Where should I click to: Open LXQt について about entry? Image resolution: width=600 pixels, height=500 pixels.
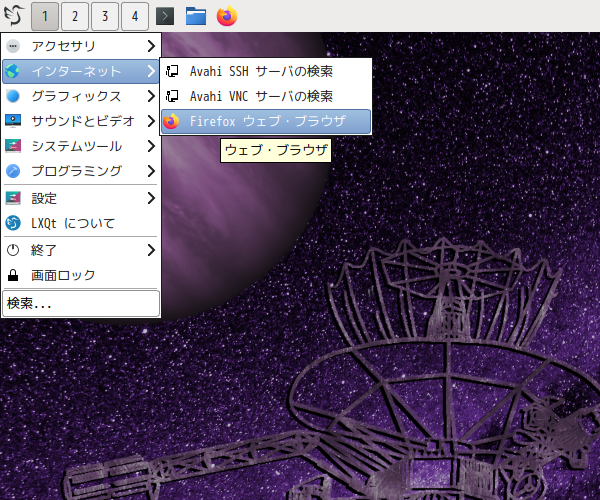click(80, 223)
